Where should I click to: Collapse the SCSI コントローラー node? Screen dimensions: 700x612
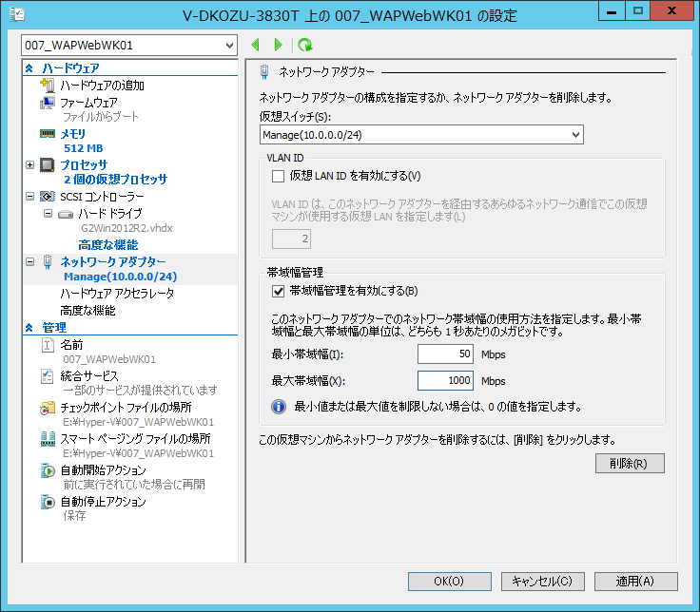tap(29, 197)
